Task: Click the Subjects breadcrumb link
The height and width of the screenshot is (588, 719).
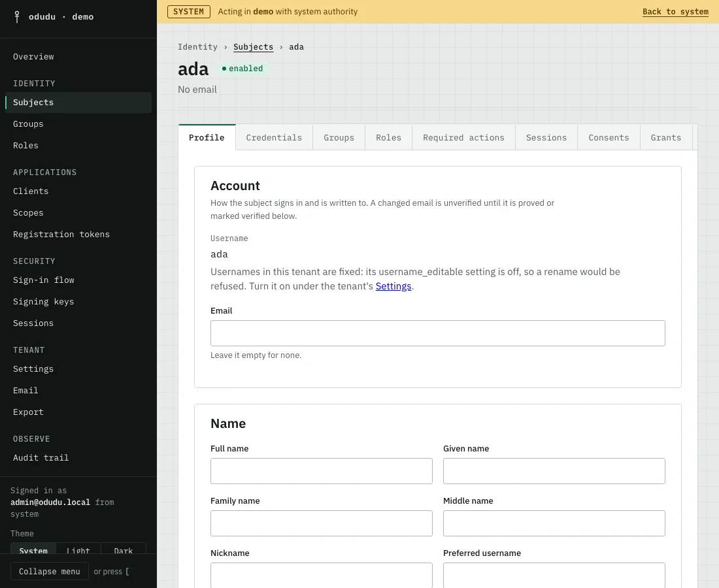Action: (x=253, y=47)
